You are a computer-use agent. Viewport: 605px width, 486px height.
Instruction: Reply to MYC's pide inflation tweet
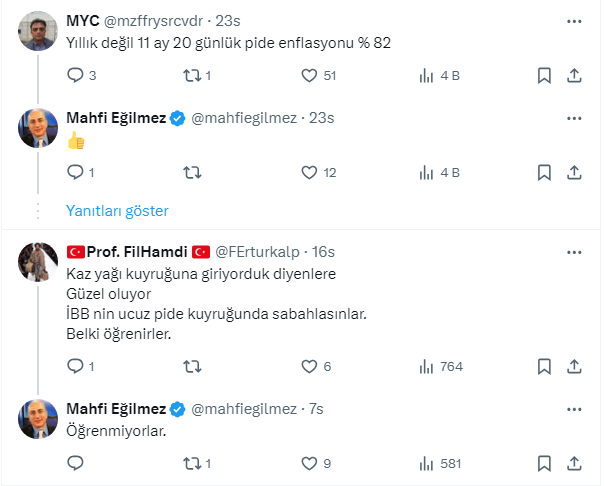tap(75, 75)
